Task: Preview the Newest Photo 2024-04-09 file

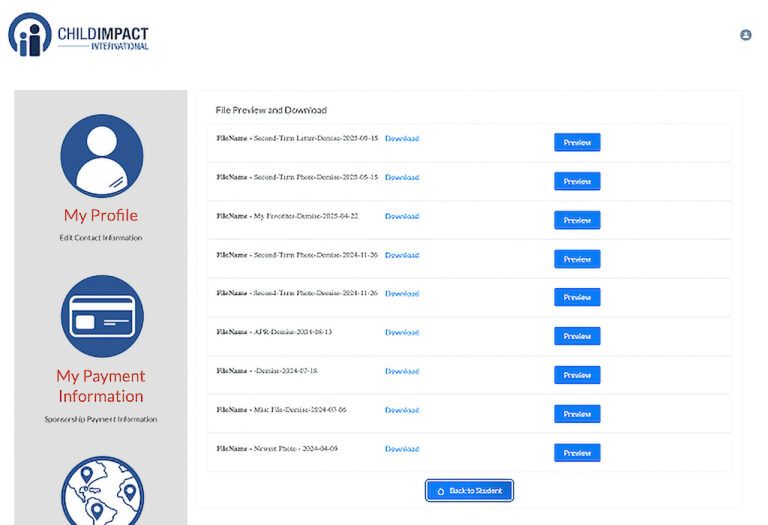Action: pos(577,453)
